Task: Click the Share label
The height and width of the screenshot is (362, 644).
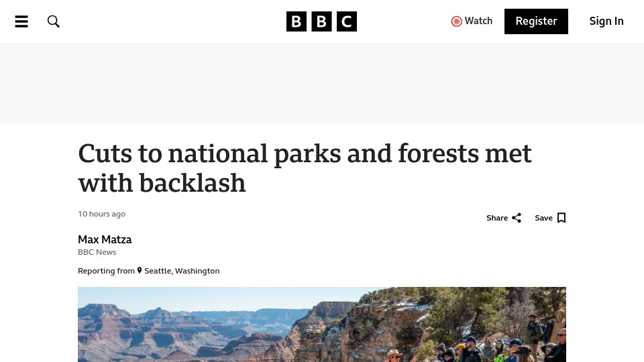Action: tap(497, 218)
